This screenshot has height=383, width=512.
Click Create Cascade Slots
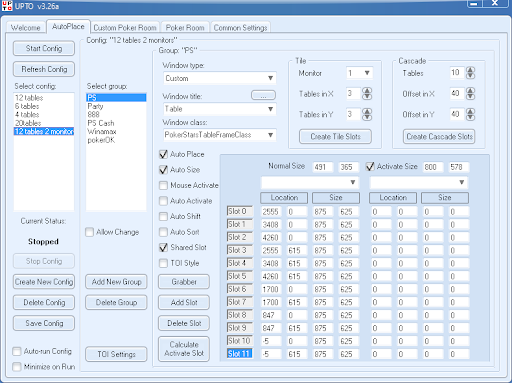click(439, 136)
